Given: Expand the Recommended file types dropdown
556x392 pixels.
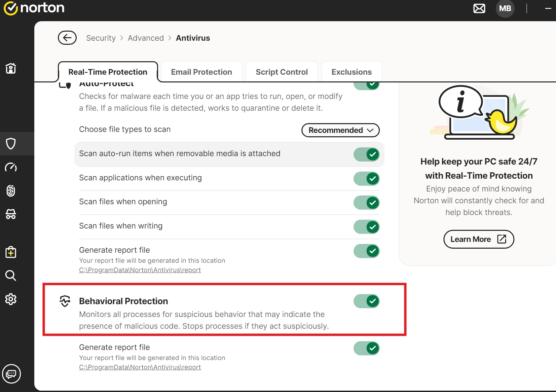Looking at the screenshot, I should click(x=340, y=130).
